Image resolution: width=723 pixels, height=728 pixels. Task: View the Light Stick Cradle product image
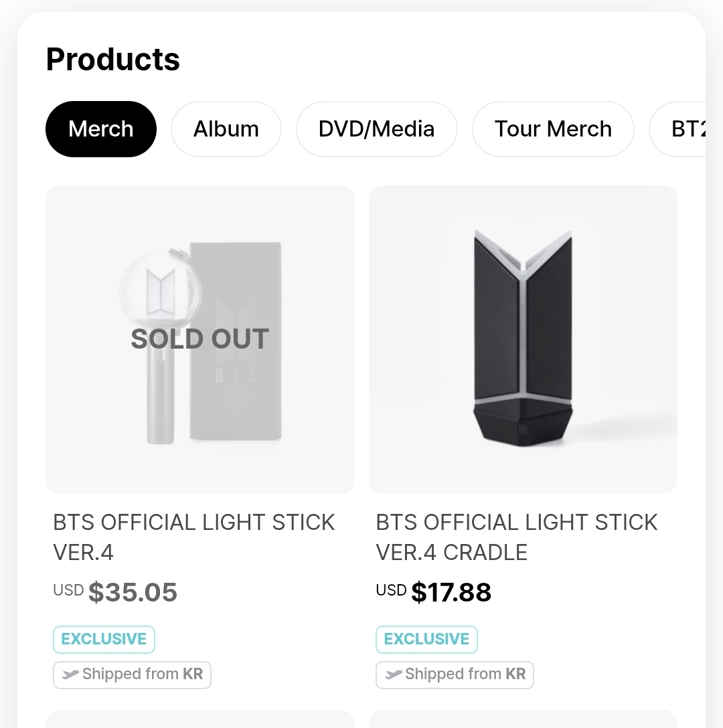pyautogui.click(x=523, y=339)
